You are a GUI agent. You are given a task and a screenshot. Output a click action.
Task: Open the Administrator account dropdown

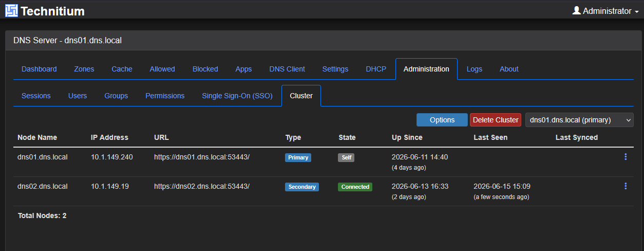pos(605,11)
